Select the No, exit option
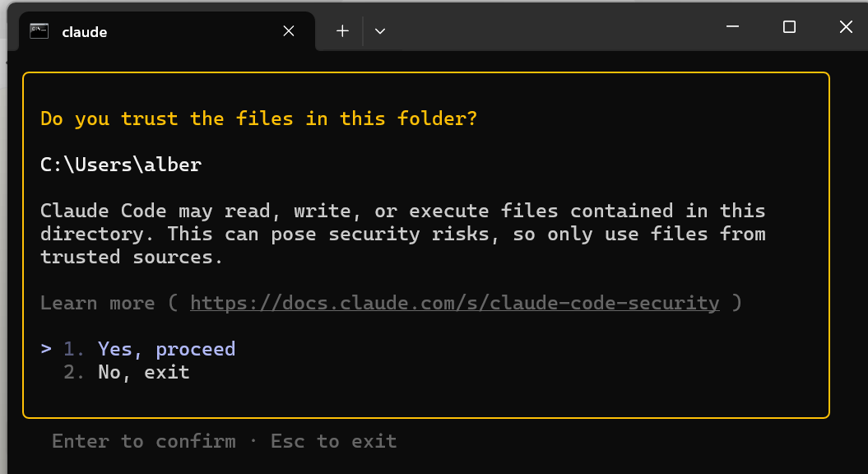 142,372
